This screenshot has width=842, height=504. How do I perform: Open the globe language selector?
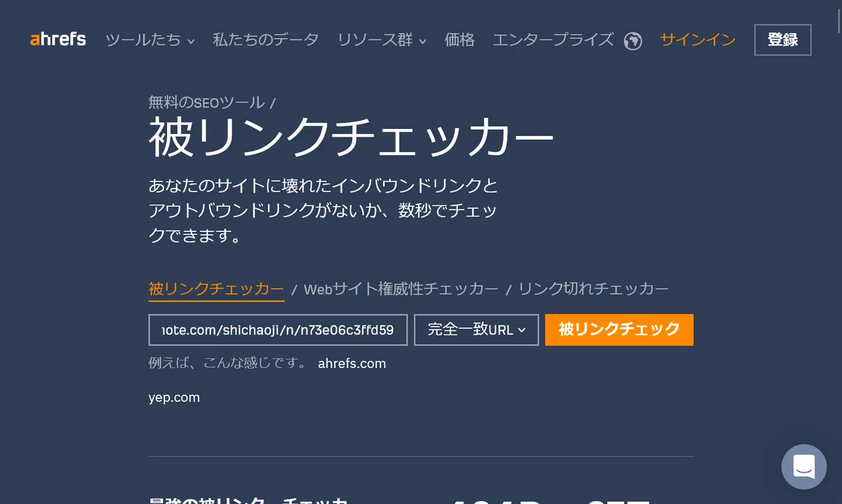pos(633,41)
